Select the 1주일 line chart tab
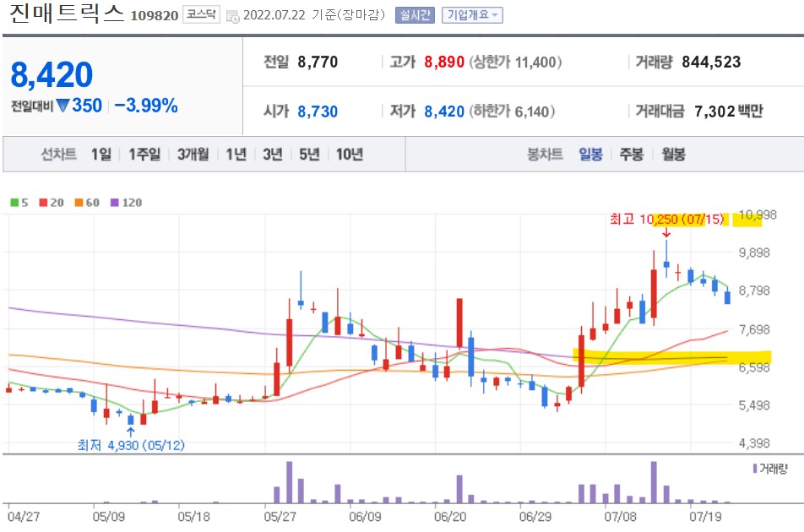The height and width of the screenshot is (532, 804). pos(144,154)
